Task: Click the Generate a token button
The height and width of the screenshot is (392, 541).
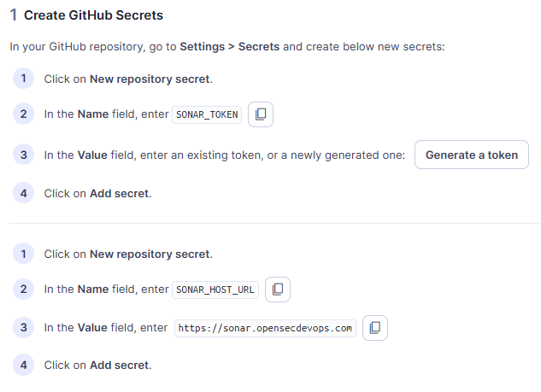Action: click(x=472, y=155)
